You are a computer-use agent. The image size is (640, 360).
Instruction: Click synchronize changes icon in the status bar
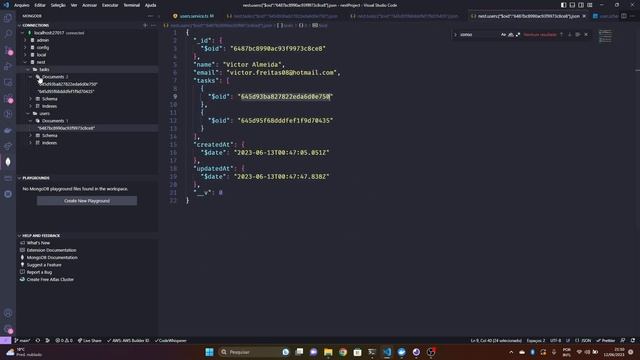tap(38, 340)
